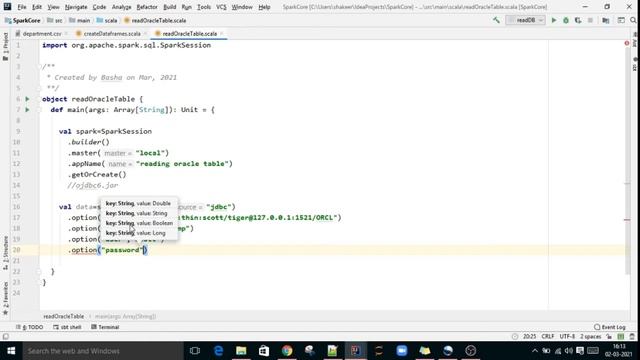Open Task View in the taskbar
Screen dimensions: 640x360
pos(195,351)
